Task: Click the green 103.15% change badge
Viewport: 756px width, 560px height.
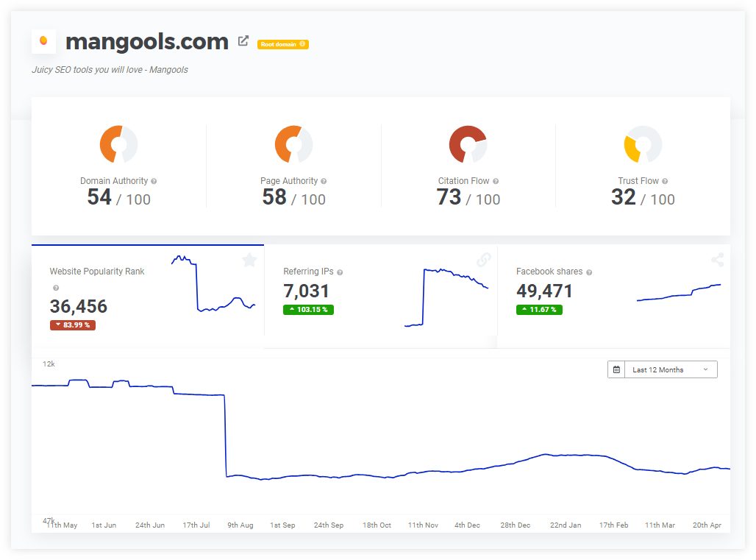Action: point(308,310)
